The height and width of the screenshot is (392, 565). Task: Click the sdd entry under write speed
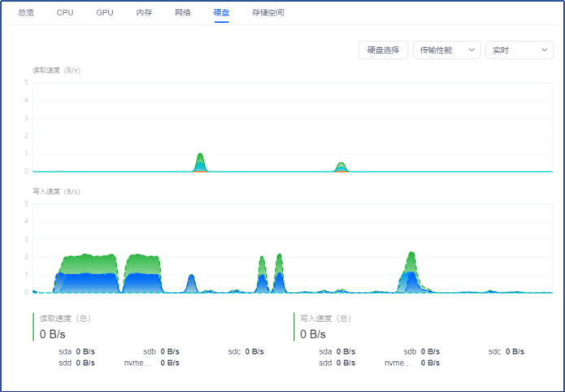click(337, 363)
